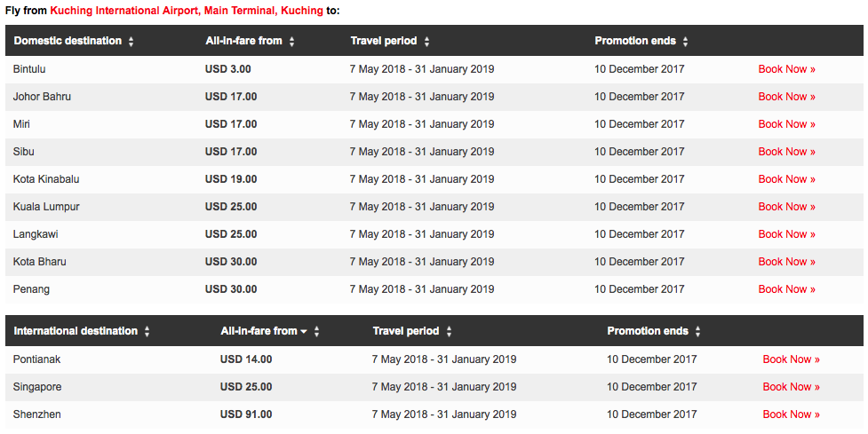Sort by International destination column arrows
The image size is (868, 434).
(x=147, y=332)
